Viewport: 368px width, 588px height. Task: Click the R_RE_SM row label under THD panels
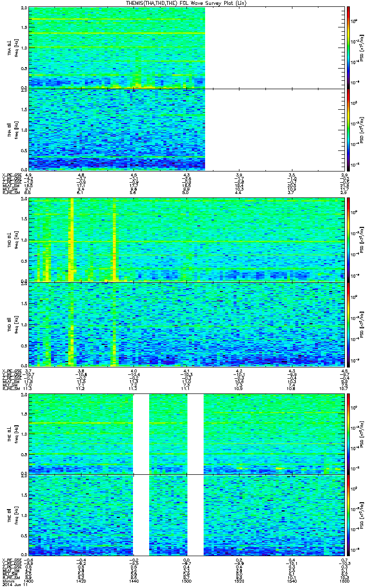[11, 389]
